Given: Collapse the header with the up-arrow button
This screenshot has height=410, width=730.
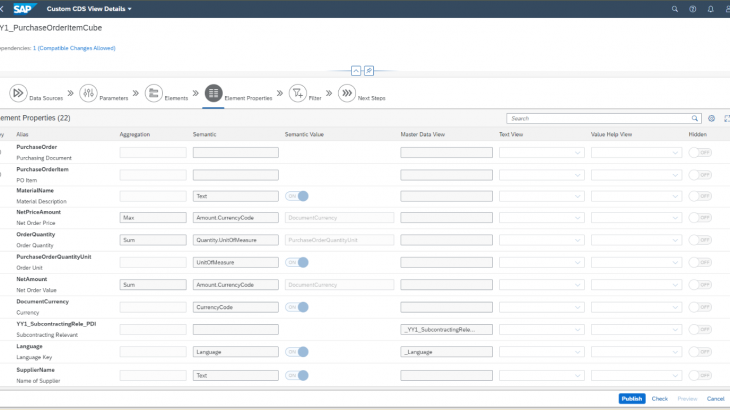Looking at the screenshot, I should [x=356, y=71].
